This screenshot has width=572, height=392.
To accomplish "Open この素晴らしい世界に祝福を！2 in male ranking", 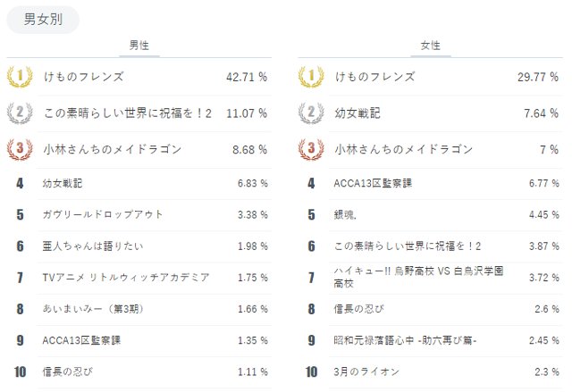I will point(128,113).
